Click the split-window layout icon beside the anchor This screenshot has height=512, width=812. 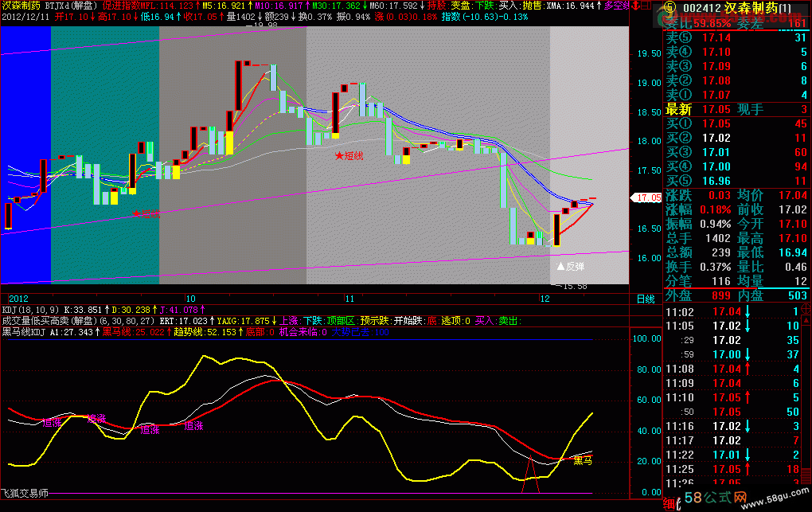(646, 6)
